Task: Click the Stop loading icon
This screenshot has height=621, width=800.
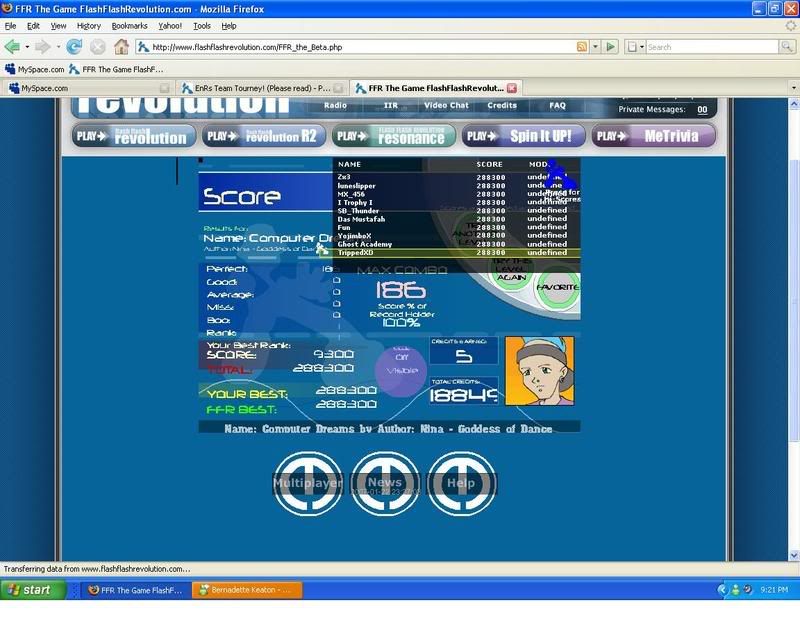Action: coord(98,46)
